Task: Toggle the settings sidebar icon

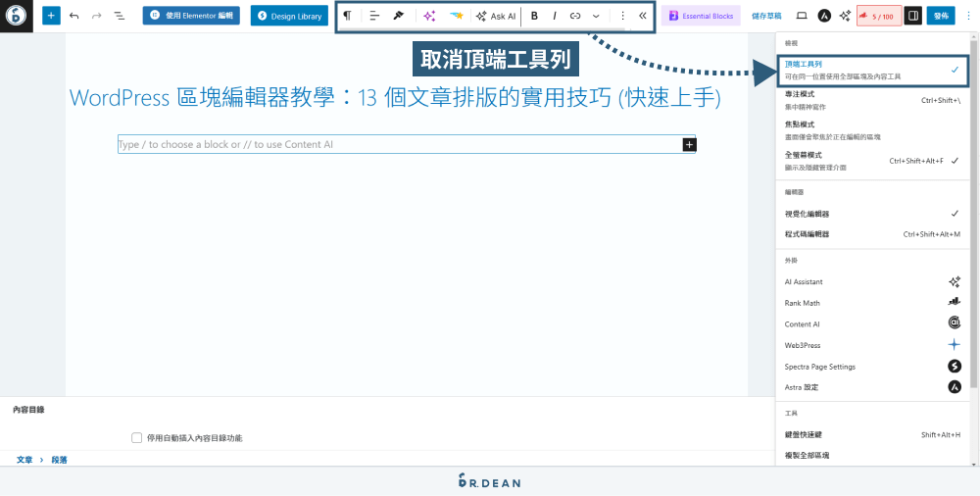Action: click(x=913, y=17)
